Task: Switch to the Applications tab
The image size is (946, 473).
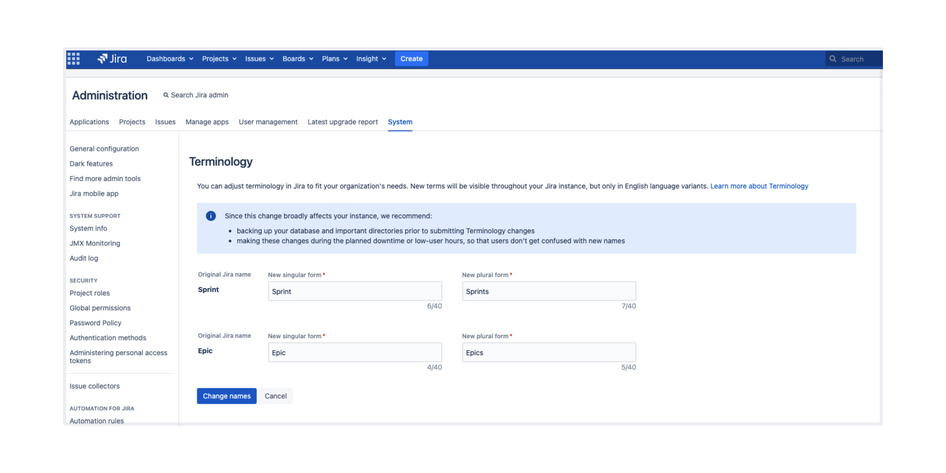Action: coord(89,122)
